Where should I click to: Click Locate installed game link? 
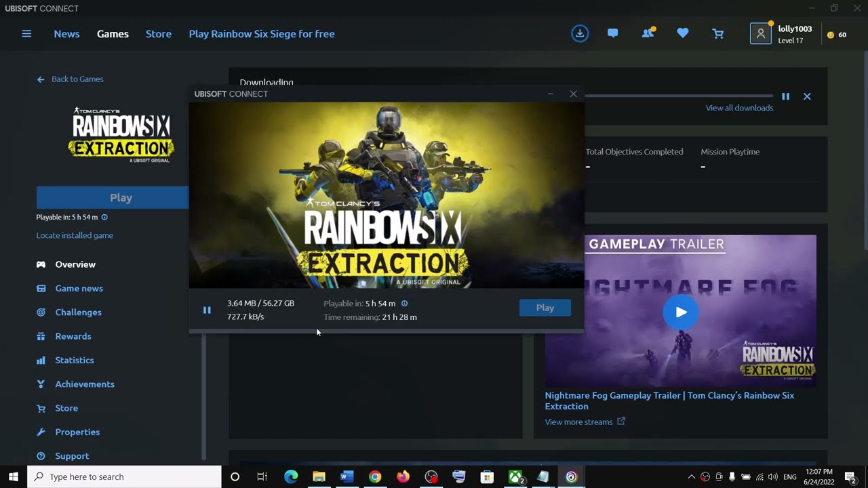[75, 235]
